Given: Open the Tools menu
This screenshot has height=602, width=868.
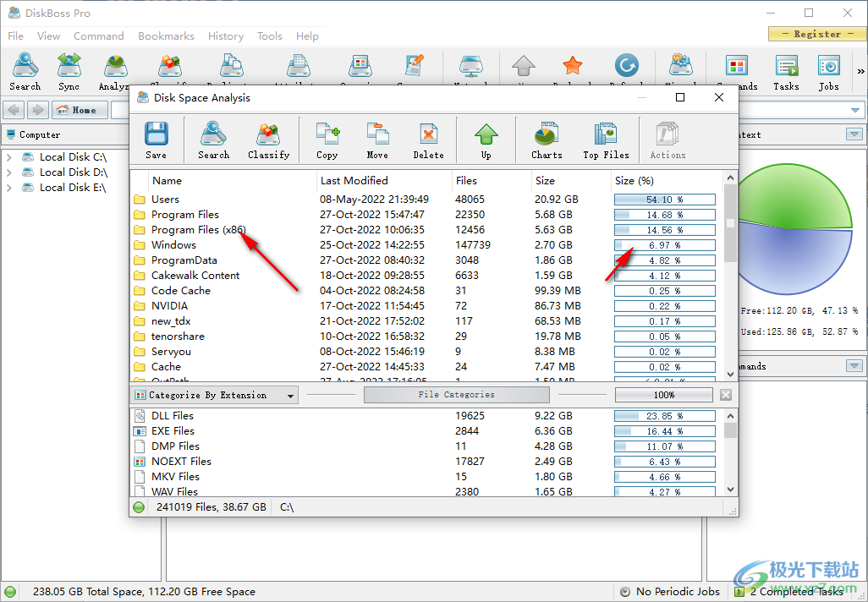Looking at the screenshot, I should tap(270, 36).
